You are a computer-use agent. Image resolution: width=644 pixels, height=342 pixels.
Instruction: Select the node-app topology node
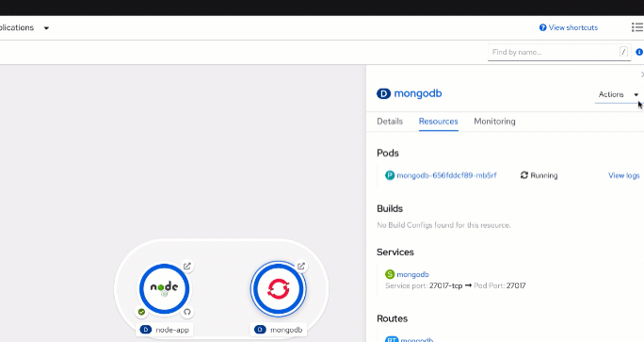tap(164, 288)
